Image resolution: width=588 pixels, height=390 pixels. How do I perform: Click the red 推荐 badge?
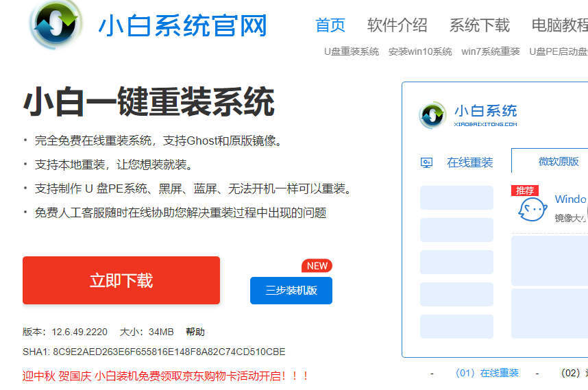tap(525, 190)
